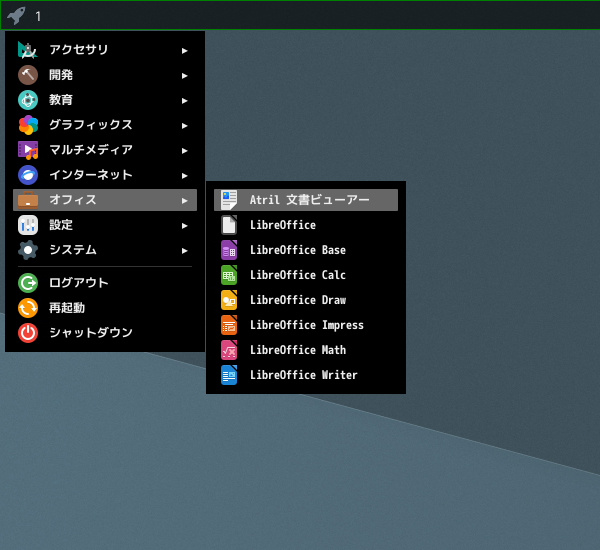
Task: Click the 教育 atom icon
Action: click(28, 100)
